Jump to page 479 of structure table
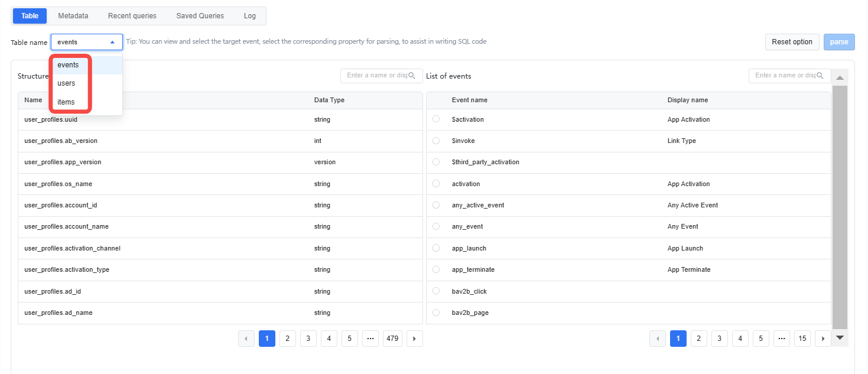 click(x=392, y=339)
